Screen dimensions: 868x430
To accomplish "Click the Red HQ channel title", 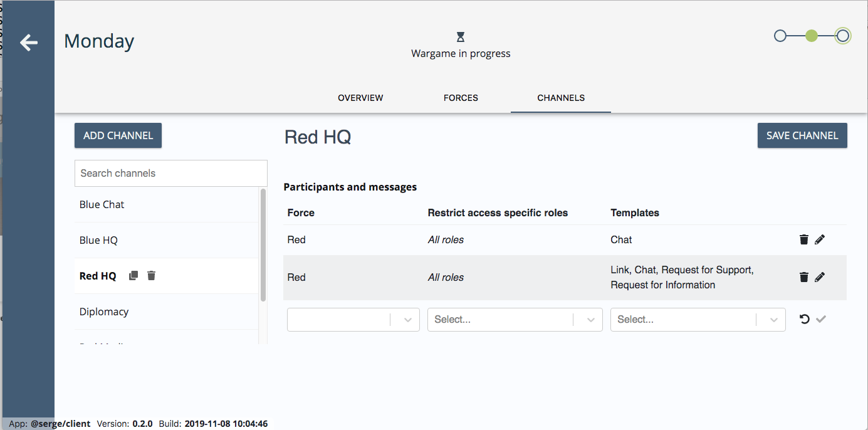I will tap(318, 137).
